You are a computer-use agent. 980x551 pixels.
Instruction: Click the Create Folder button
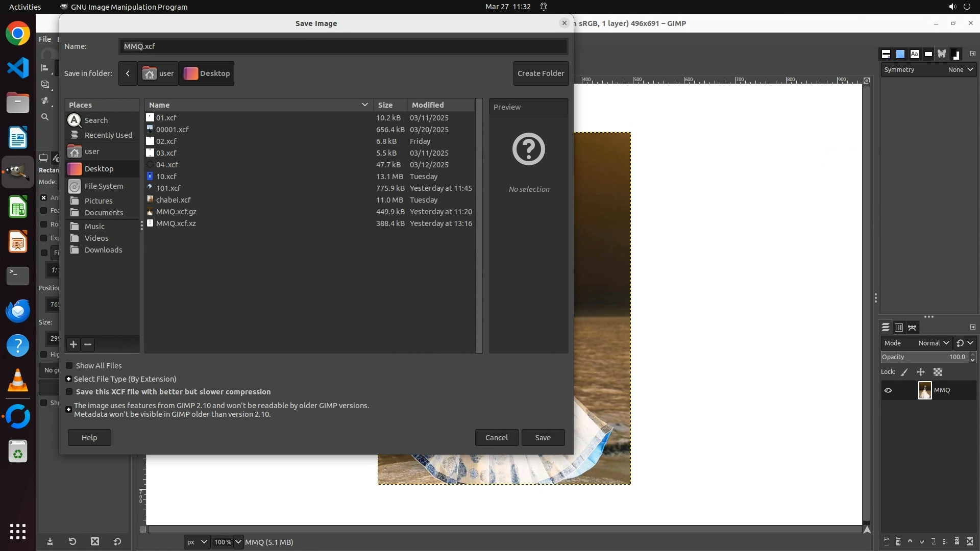point(541,73)
